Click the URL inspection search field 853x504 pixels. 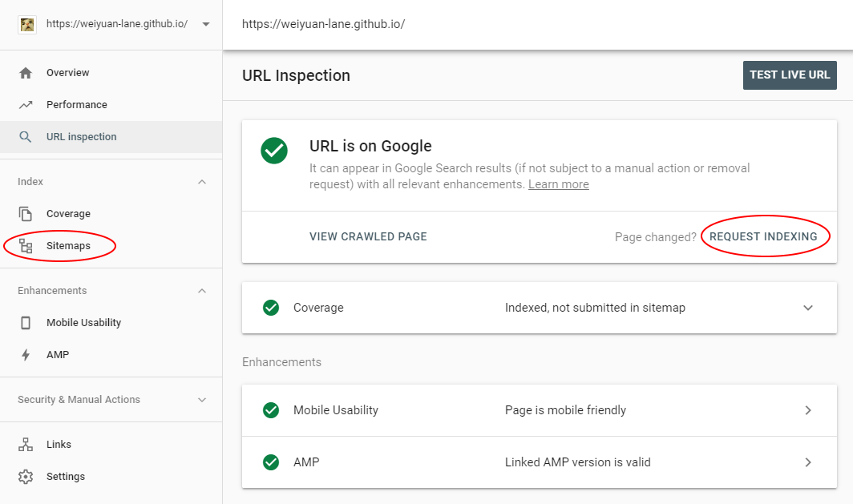pos(529,24)
